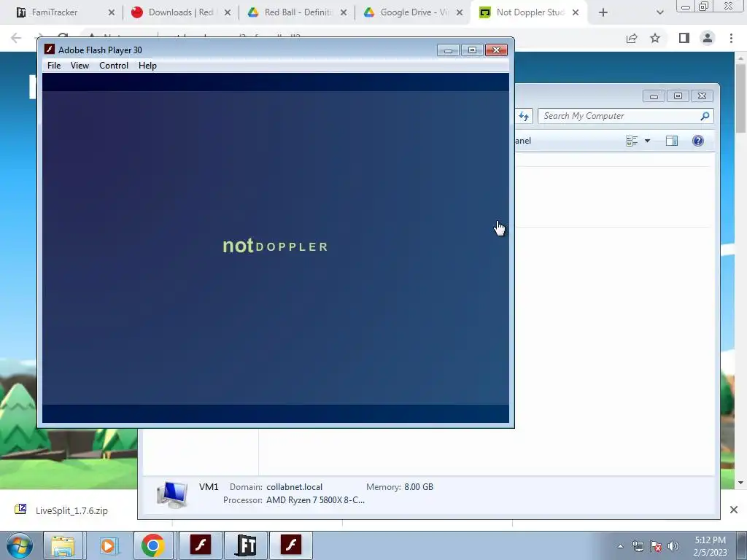Close the Downloads | Red tab

pyautogui.click(x=228, y=12)
